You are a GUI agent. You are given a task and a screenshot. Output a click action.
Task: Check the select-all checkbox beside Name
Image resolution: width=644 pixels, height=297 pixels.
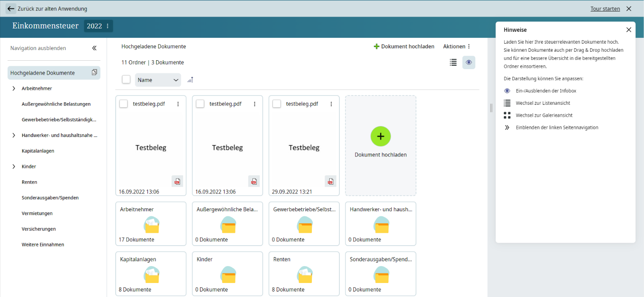(126, 79)
